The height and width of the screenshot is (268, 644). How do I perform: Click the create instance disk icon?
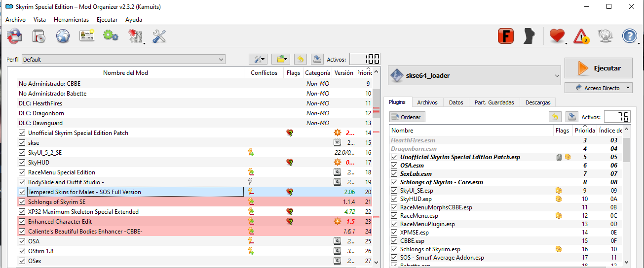14,36
